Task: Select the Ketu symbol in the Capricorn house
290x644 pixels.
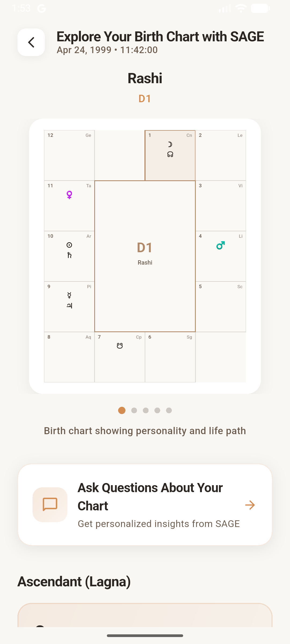Action: pos(119,345)
